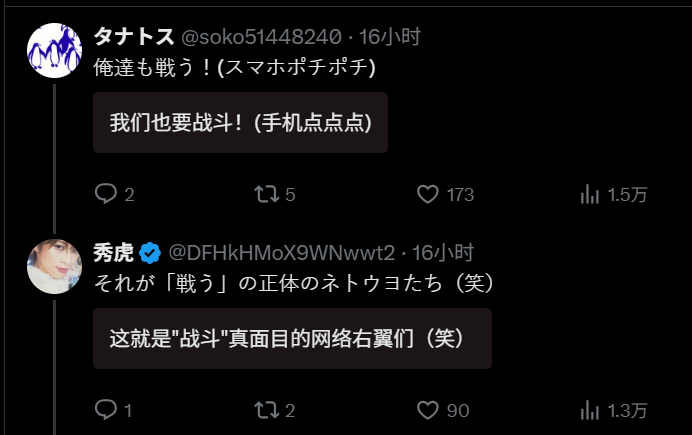Open タナトス's penguin profile avatar
Viewport: 692px width, 435px height.
click(54, 50)
